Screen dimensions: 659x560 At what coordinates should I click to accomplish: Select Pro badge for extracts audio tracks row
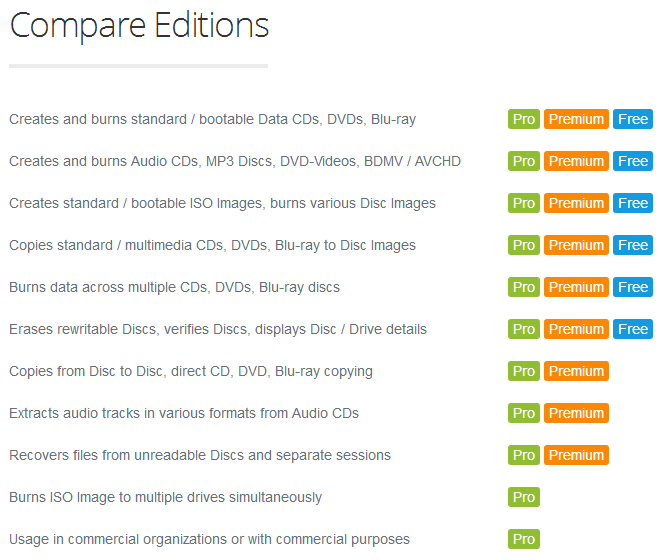[524, 413]
